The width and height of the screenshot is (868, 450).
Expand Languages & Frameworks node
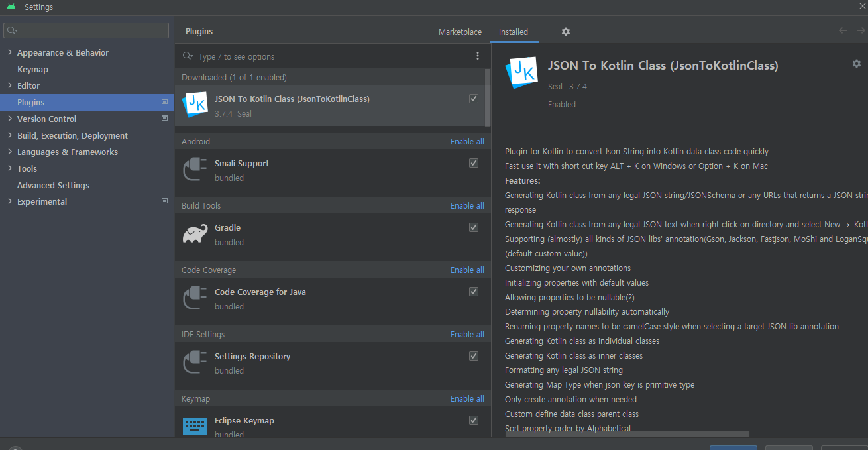[9, 152]
